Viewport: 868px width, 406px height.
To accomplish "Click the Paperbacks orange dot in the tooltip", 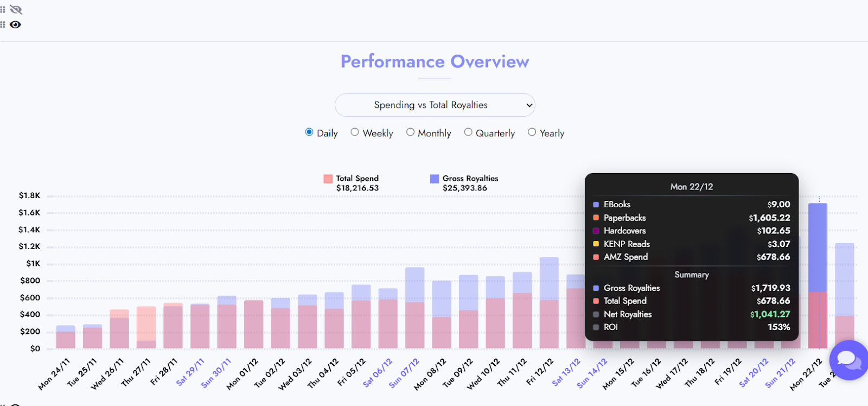I will tap(595, 218).
